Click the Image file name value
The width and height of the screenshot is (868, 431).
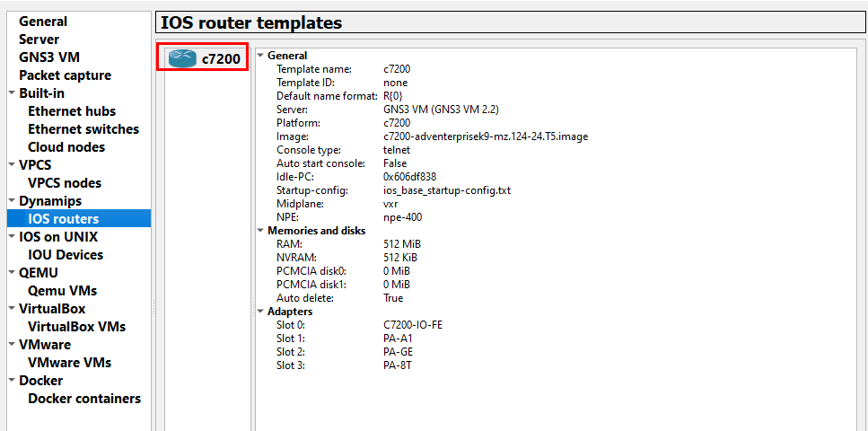pos(486,136)
